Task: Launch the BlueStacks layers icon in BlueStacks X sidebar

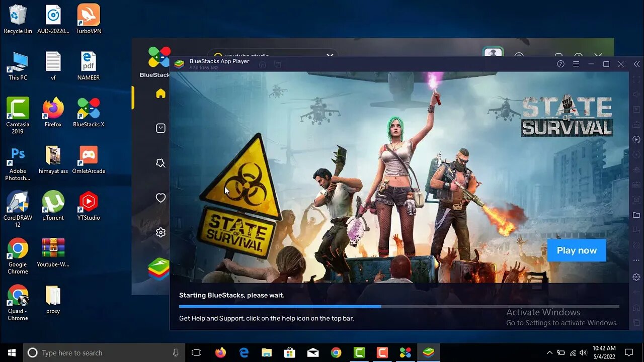Action: click(x=158, y=268)
